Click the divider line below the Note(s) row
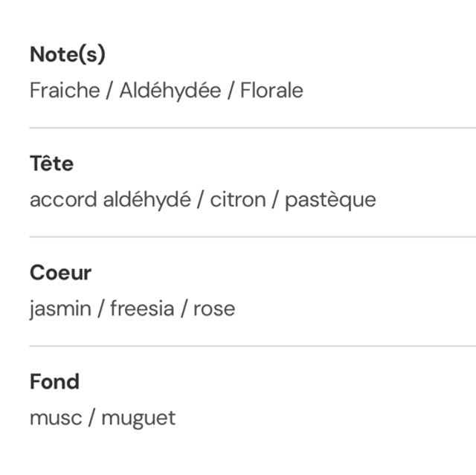This screenshot has width=476, height=475. [253, 128]
